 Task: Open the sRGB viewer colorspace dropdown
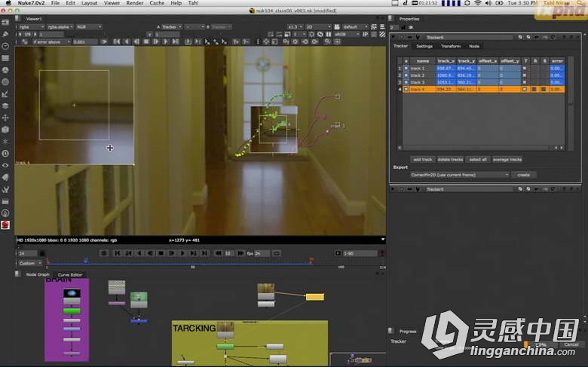(347, 34)
